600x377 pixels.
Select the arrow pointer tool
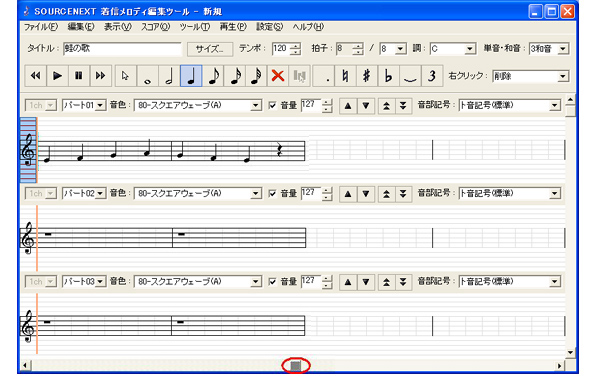coord(125,76)
